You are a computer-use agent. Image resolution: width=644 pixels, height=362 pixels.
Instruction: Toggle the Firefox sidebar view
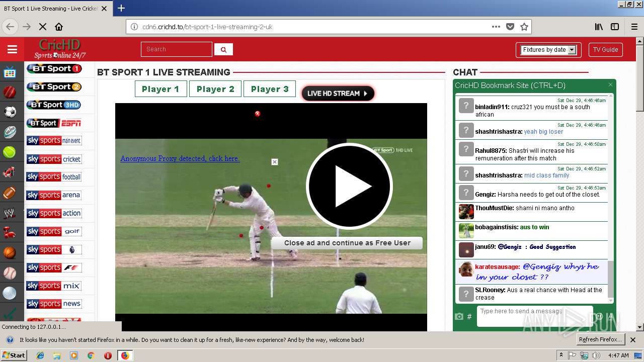click(615, 27)
